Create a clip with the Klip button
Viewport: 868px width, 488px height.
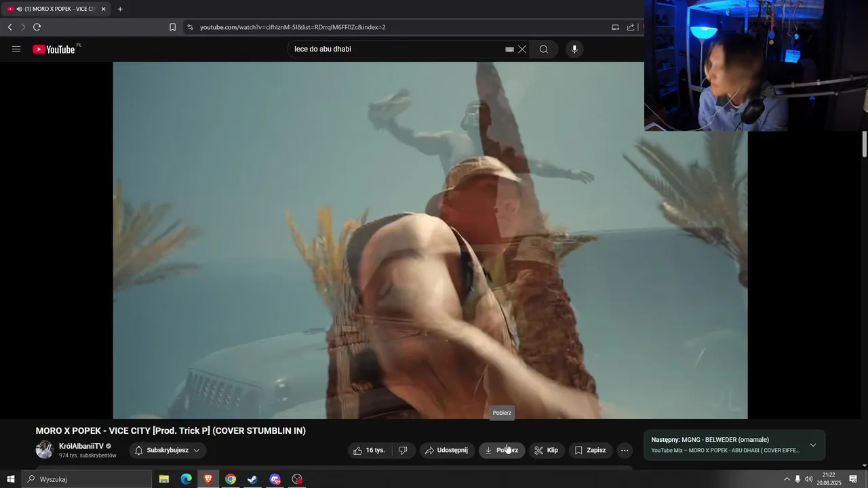click(x=546, y=450)
